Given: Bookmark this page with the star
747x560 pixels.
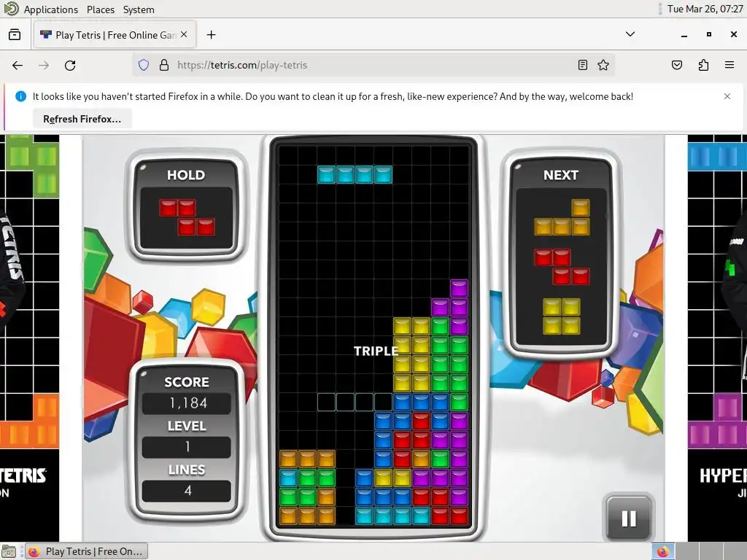Looking at the screenshot, I should click(x=603, y=65).
